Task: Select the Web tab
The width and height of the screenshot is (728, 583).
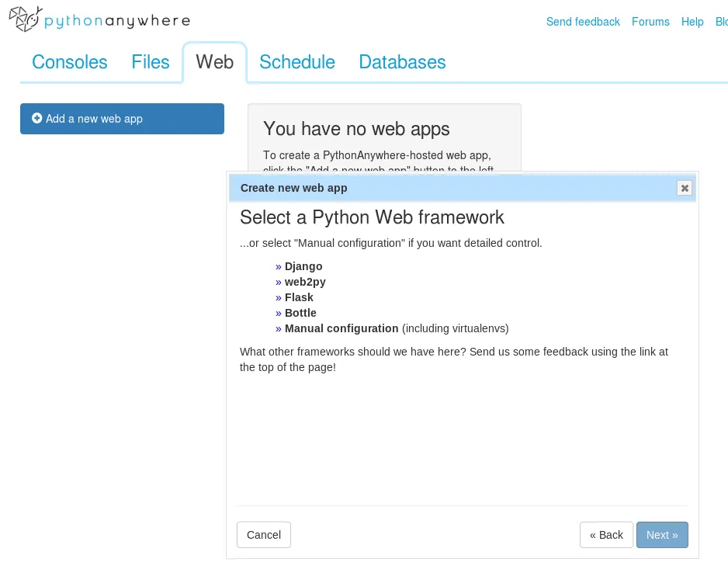Action: (214, 62)
